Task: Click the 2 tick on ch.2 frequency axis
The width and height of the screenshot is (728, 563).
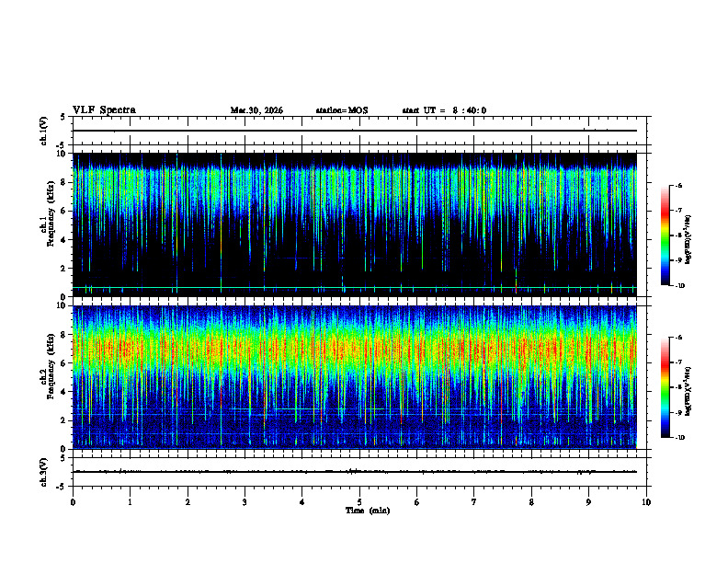Action: [64, 420]
